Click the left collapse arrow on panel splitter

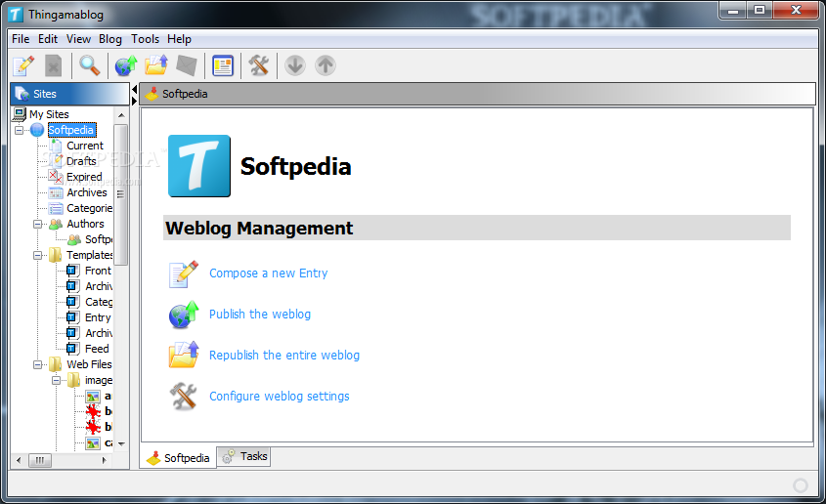[134, 88]
